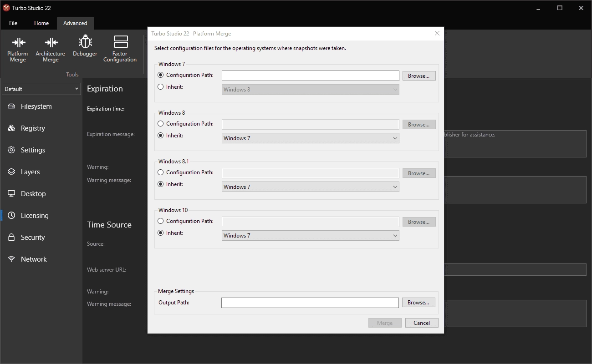Viewport: 592px width, 364px height.
Task: Select Windows 10 Configuration Path radio
Action: point(160,221)
